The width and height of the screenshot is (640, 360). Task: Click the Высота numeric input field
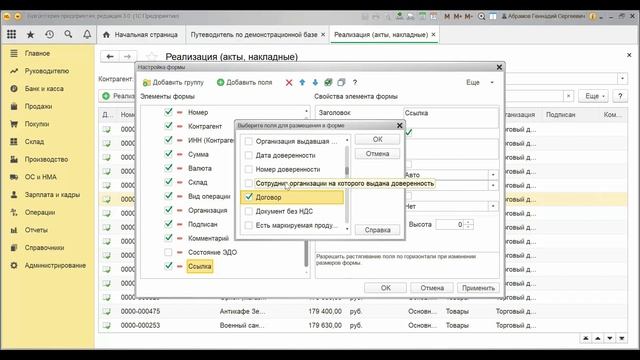click(x=449, y=224)
